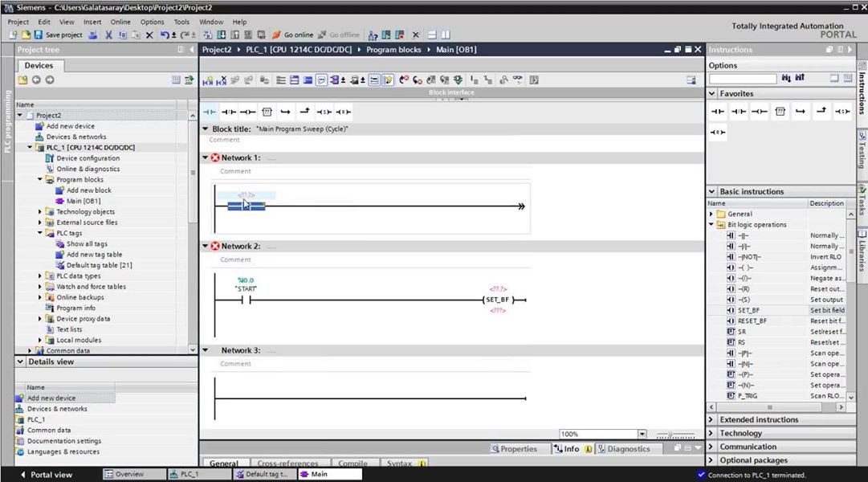Click the empty box icon in Favorites
The image size is (868, 482).
point(780,112)
